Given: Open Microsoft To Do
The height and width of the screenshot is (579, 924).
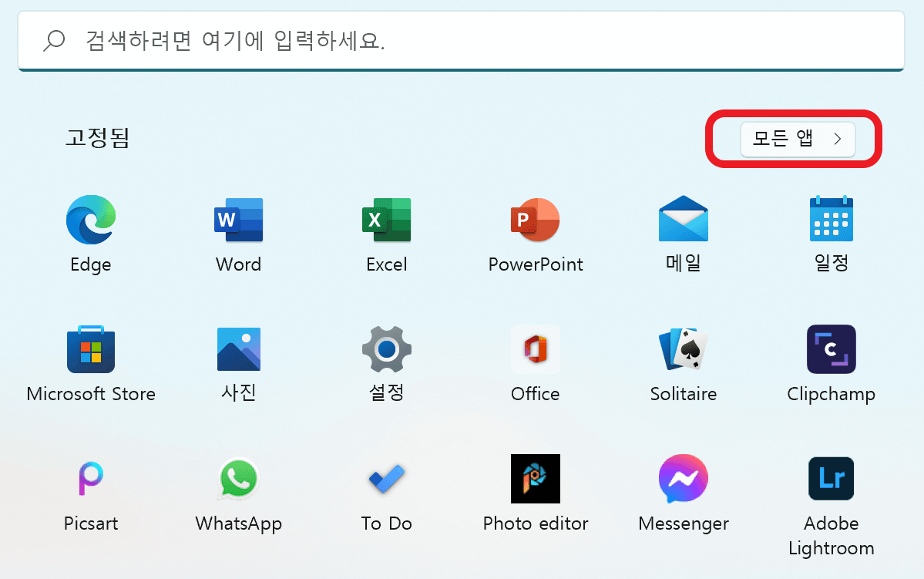Looking at the screenshot, I should pos(386,479).
